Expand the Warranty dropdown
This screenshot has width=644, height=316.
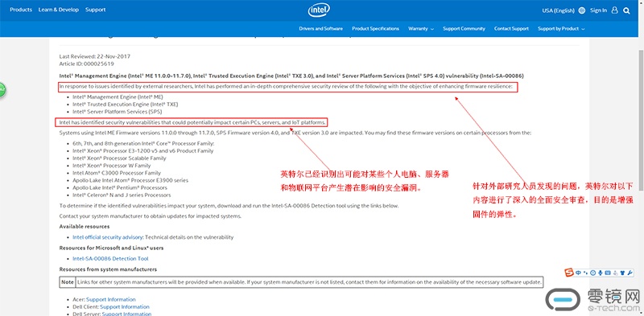pyautogui.click(x=421, y=29)
